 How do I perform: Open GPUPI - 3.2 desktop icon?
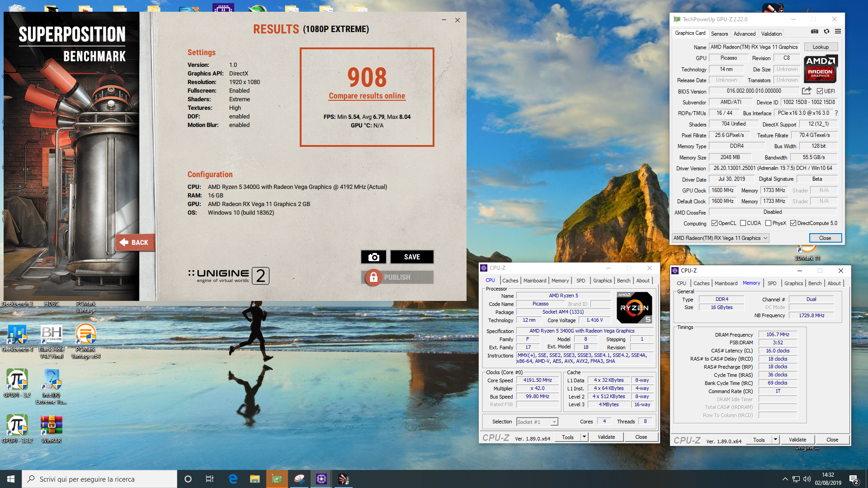[x=17, y=383]
